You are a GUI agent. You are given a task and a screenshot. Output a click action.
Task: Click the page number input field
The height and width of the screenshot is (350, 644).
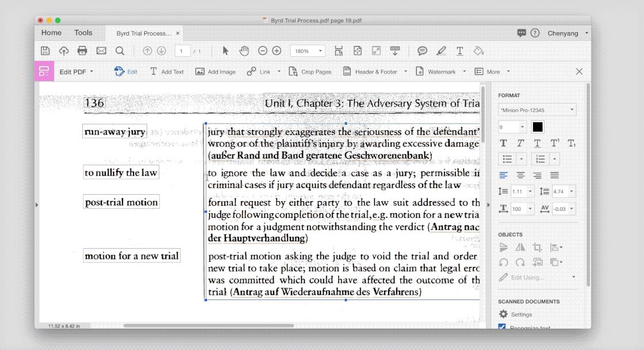(182, 51)
